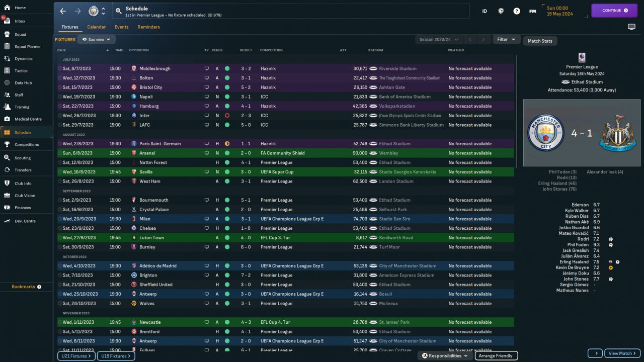This screenshot has height=362, width=644.
Task: Switch to the Fixtures tab
Action: point(70,27)
